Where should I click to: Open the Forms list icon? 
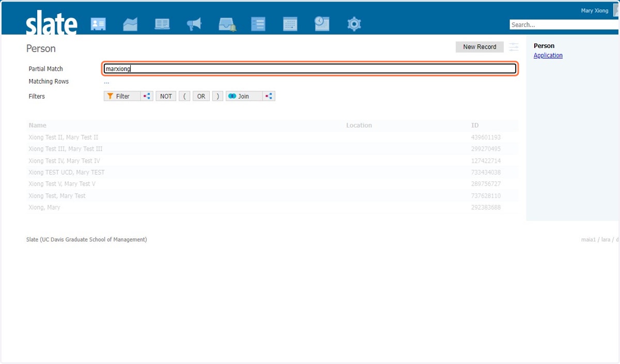tap(258, 24)
